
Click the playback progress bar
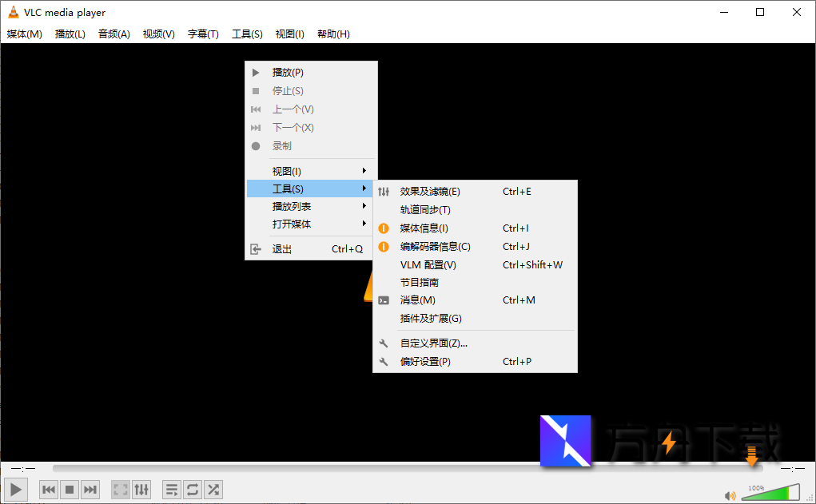tap(400, 468)
